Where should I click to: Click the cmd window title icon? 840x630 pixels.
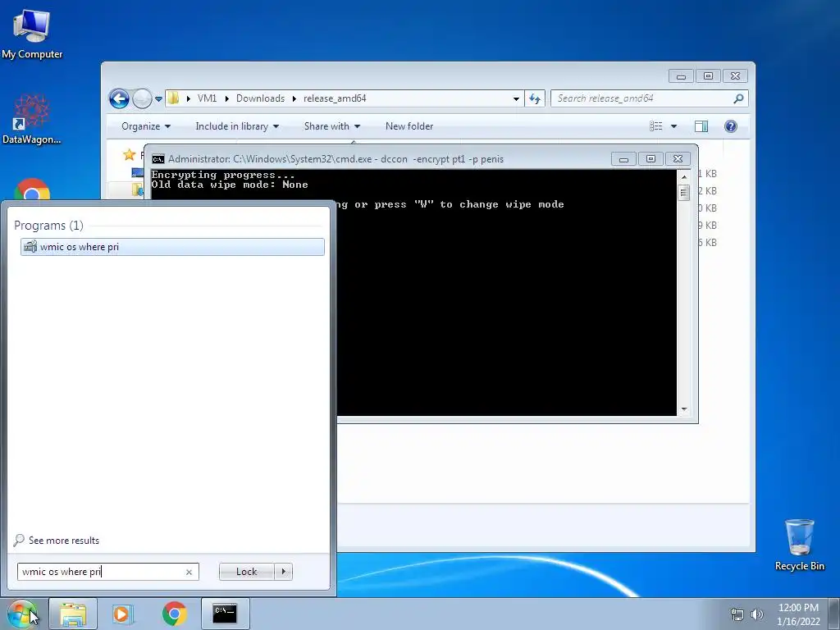(x=158, y=159)
